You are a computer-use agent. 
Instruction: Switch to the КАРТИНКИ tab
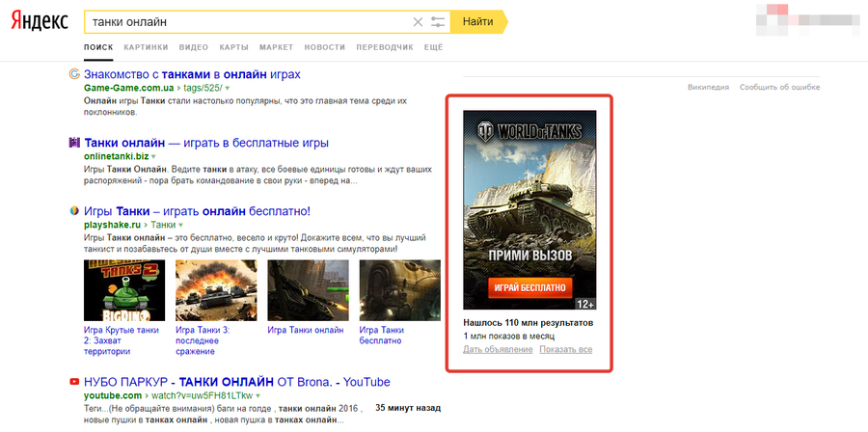(x=147, y=47)
